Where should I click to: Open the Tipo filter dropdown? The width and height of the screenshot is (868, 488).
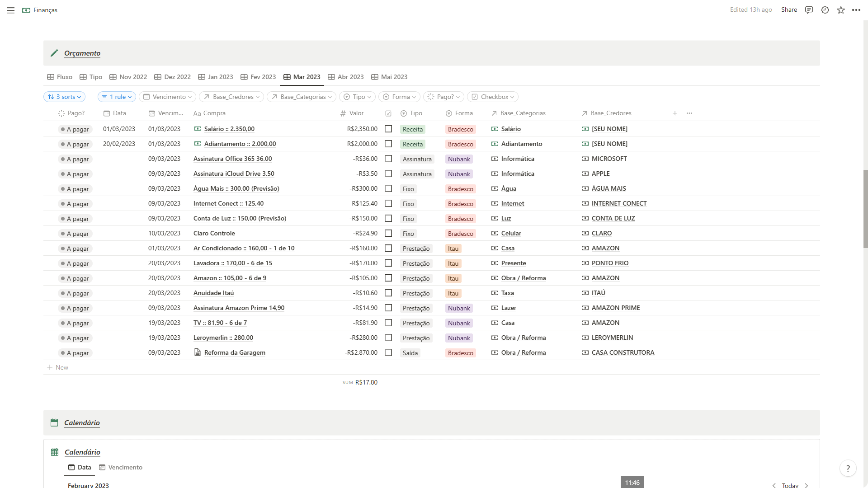coord(357,97)
